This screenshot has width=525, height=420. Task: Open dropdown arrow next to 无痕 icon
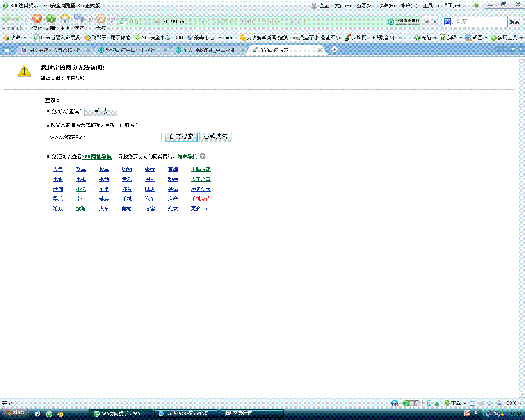112,19
